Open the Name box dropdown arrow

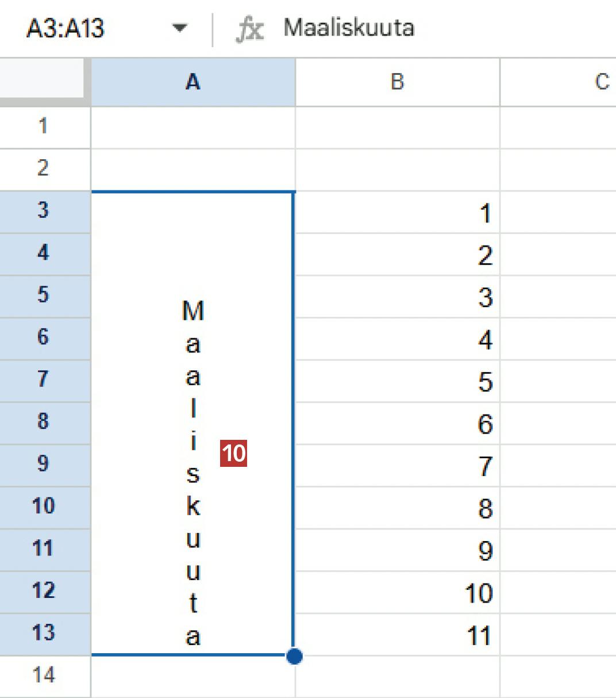[180, 28]
